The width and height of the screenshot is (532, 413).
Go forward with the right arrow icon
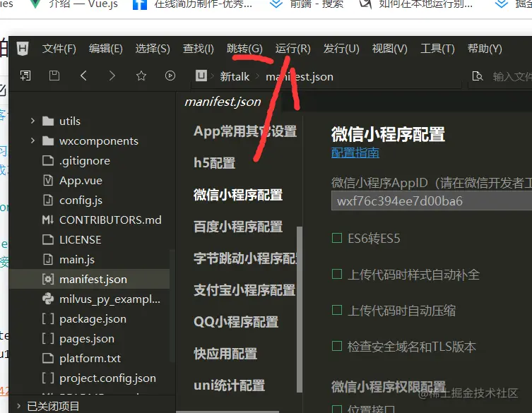[x=112, y=76]
